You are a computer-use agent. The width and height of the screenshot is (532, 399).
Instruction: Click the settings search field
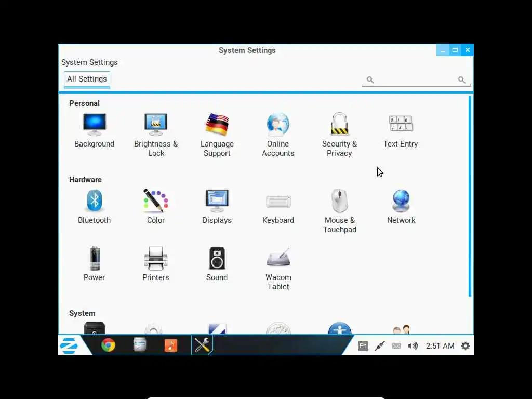tap(416, 79)
